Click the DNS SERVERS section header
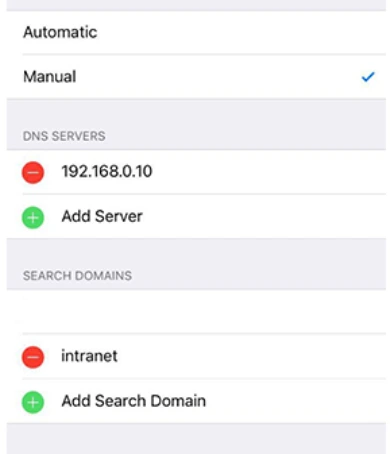This screenshot has width=390, height=454. pyautogui.click(x=64, y=136)
